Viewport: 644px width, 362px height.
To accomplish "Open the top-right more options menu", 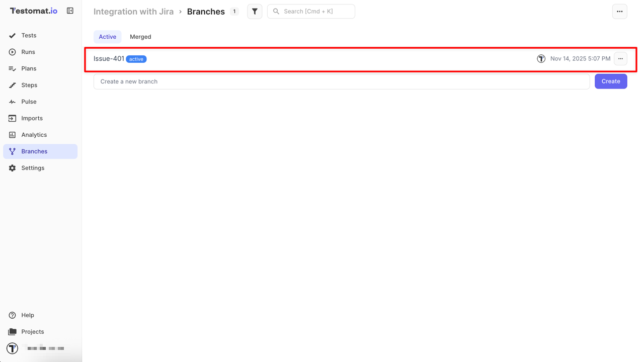I will pos(619,12).
